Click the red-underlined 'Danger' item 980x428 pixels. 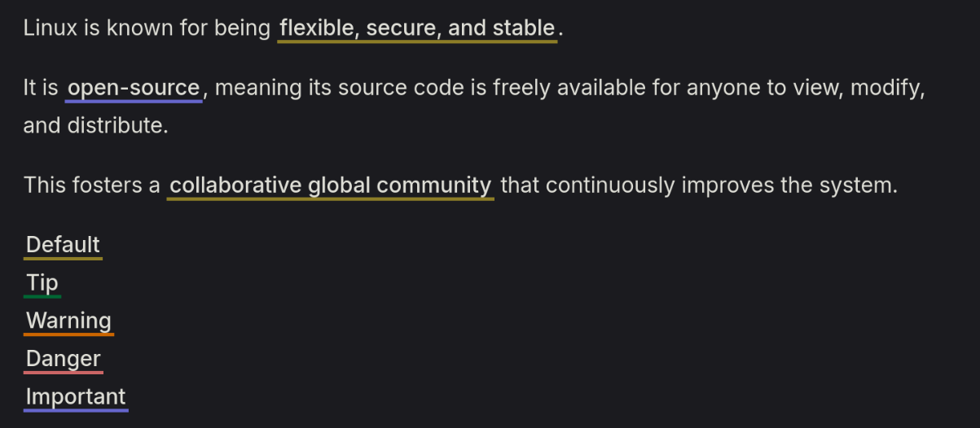(x=64, y=359)
